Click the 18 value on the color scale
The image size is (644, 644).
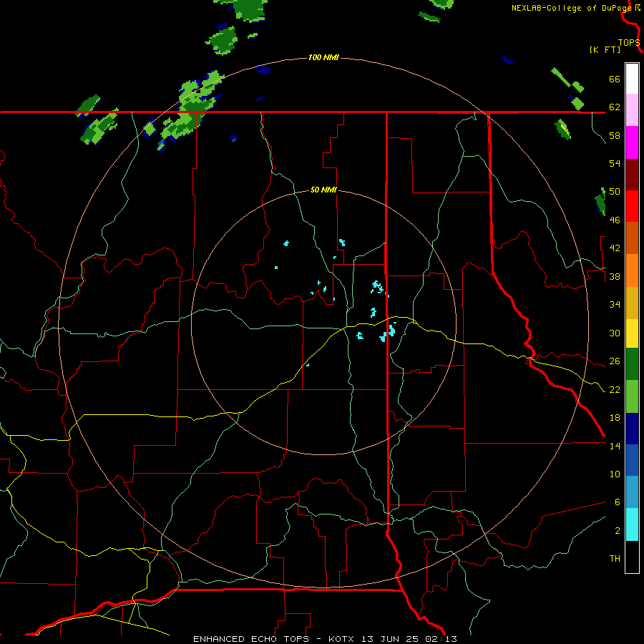pyautogui.click(x=615, y=418)
